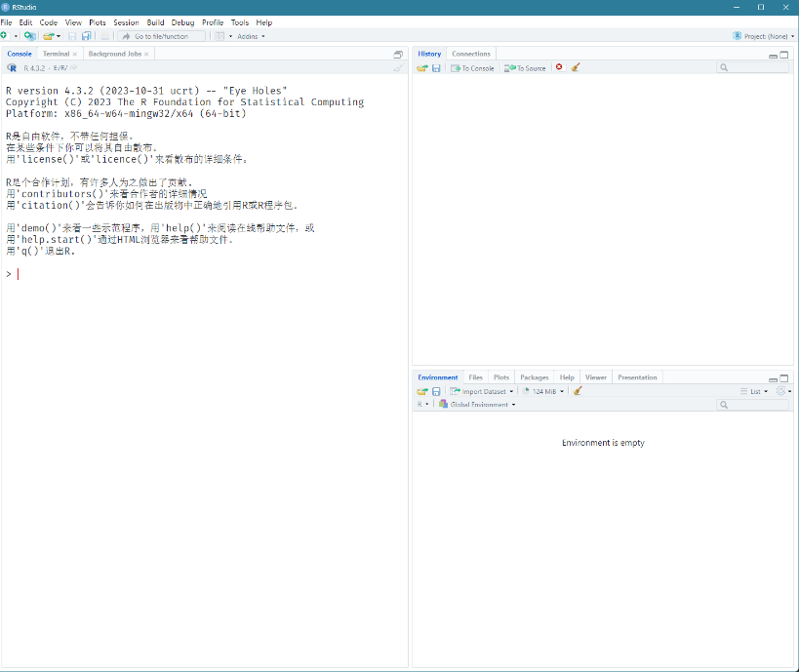This screenshot has height=672, width=799.
Task: Open the Session menu
Action: tap(126, 22)
